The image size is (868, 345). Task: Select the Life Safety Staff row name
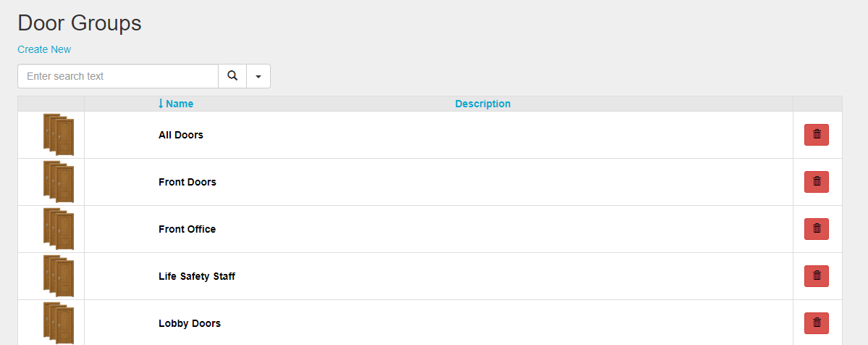coord(197,276)
